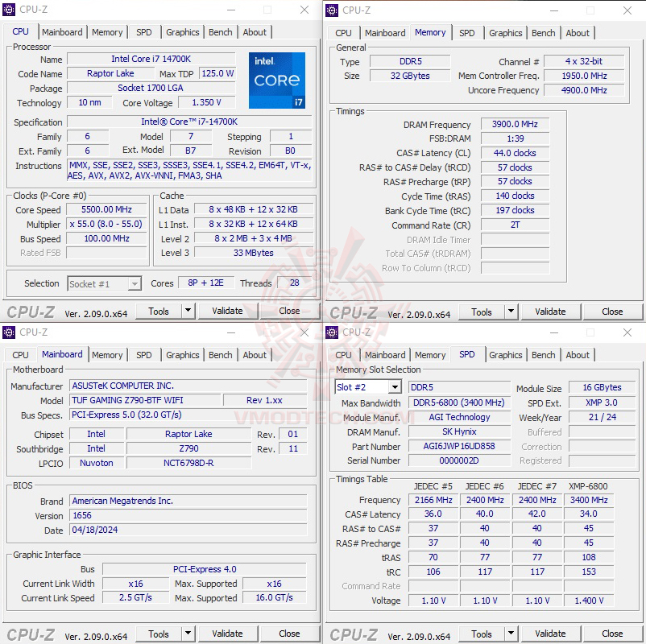Expand the Slot #2 memory slot dropdown
The image size is (646, 644).
coord(395,387)
